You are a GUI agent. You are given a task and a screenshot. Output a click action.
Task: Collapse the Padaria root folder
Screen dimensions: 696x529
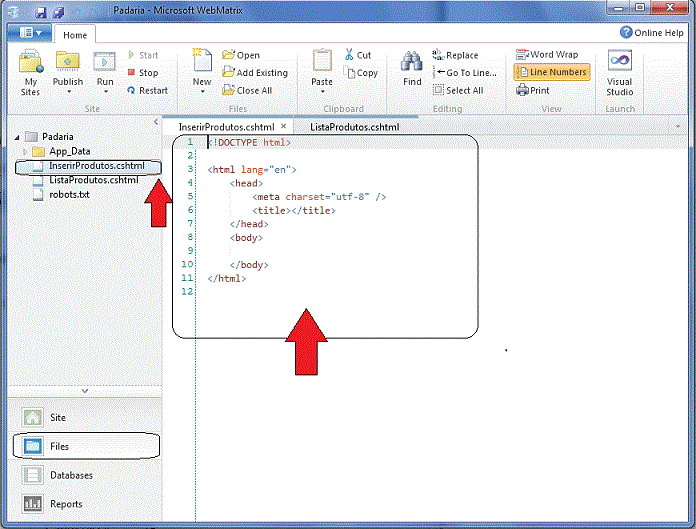coord(17,137)
